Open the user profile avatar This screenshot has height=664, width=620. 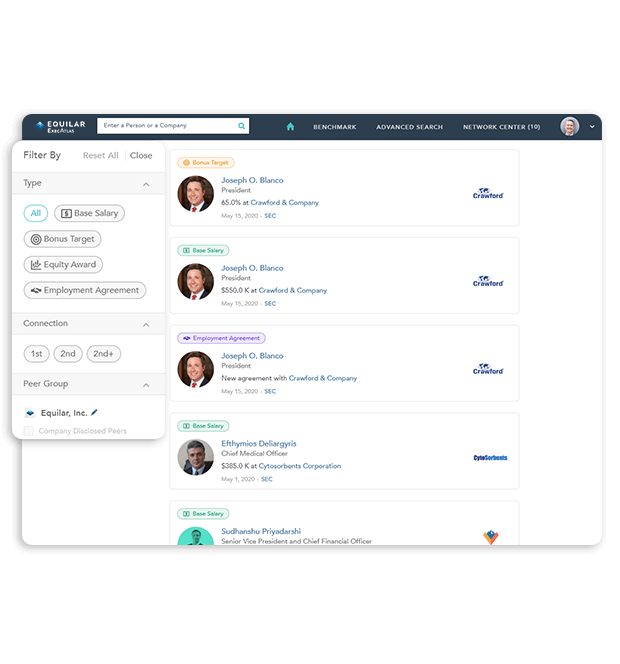(x=570, y=126)
